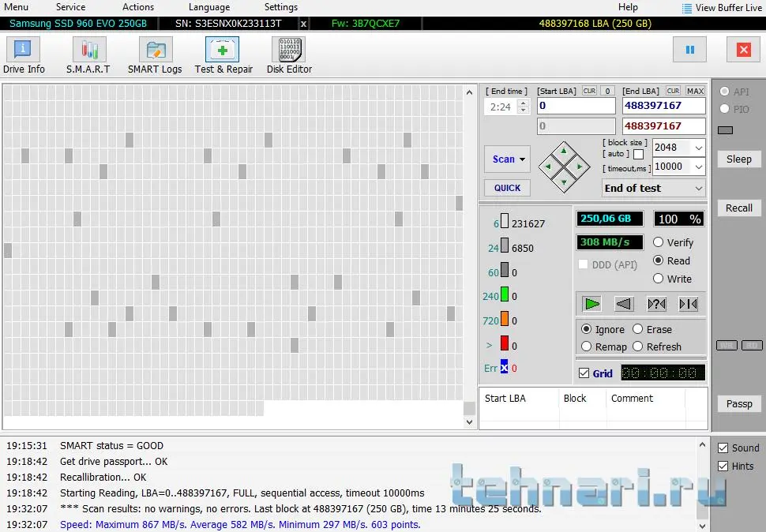
Task: Click the butterfly seek button
Action: 689,304
